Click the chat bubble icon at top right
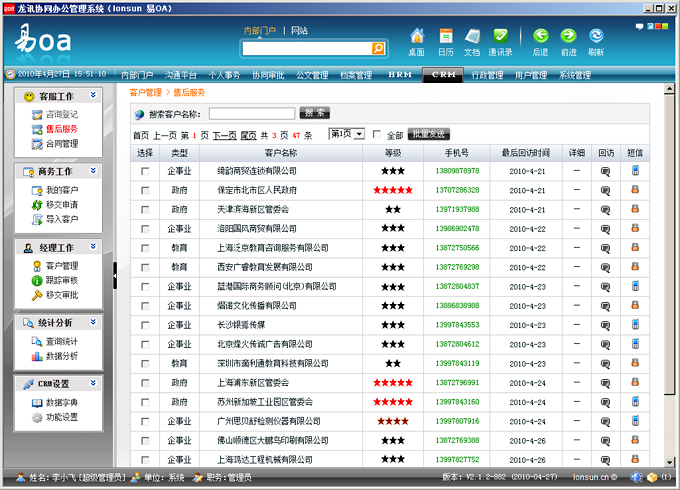Screen dimensions: 680x490 pyautogui.click(x=639, y=26)
